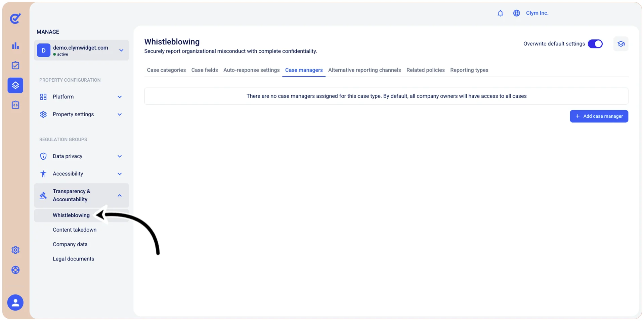Click the globe language icon
The height and width of the screenshot is (321, 644).
(516, 13)
